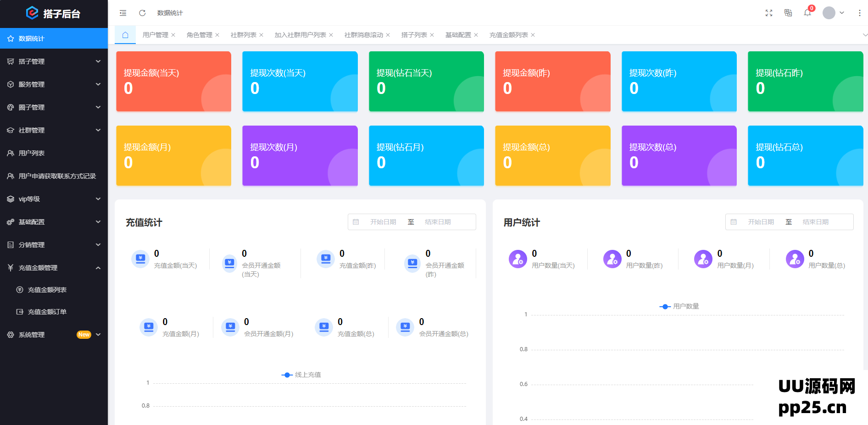
Task: Click the refresh page icon
Action: (142, 13)
